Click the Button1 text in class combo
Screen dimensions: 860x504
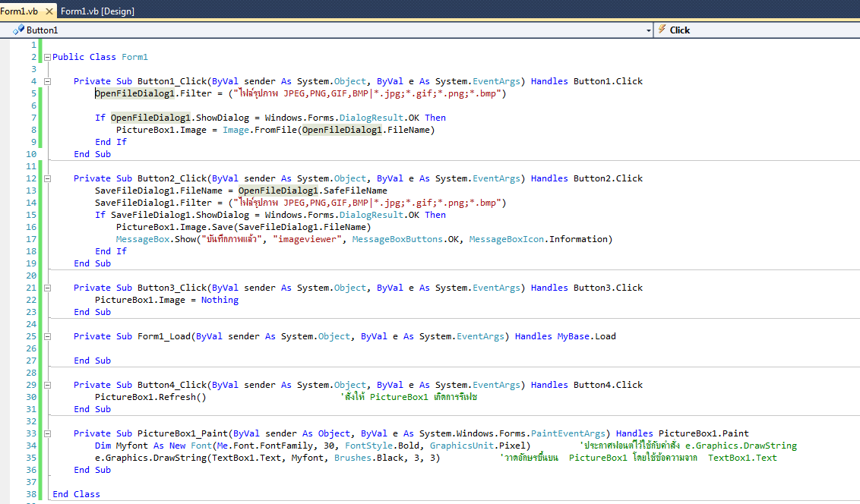tap(43, 30)
